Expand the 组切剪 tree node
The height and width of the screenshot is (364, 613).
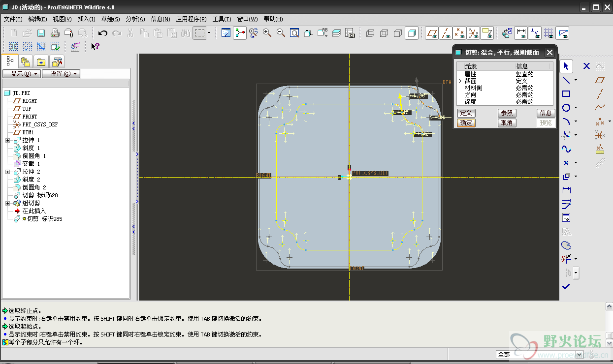tap(8, 203)
